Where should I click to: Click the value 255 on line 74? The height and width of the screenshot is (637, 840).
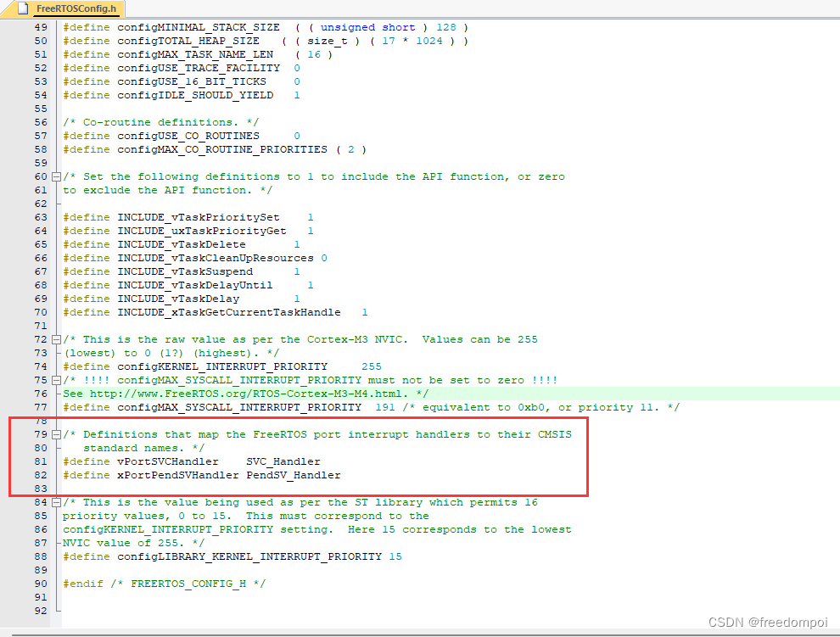click(x=372, y=366)
